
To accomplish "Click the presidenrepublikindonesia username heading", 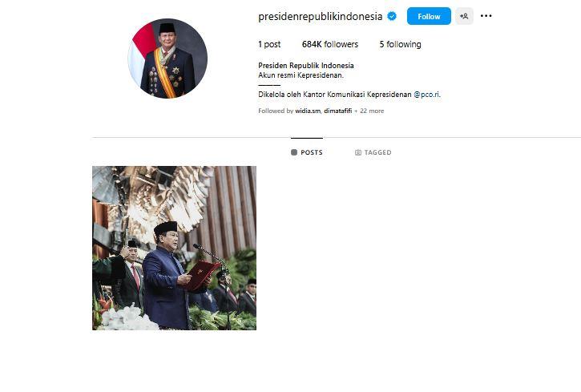I will click(320, 17).
